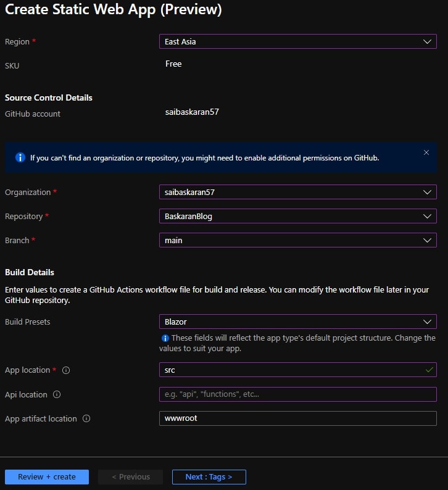Click the Organization field label

tap(28, 192)
